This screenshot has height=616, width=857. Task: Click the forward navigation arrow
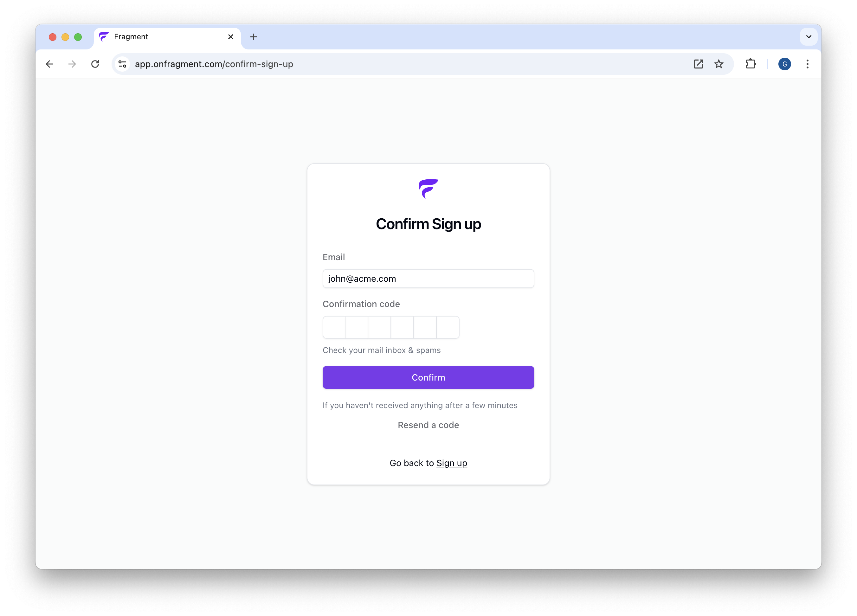pos(72,64)
